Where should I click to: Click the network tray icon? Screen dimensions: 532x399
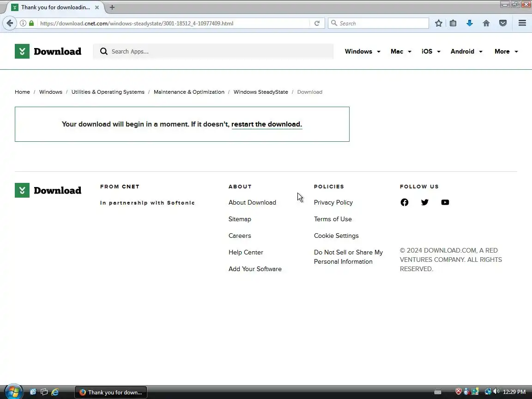click(x=488, y=392)
